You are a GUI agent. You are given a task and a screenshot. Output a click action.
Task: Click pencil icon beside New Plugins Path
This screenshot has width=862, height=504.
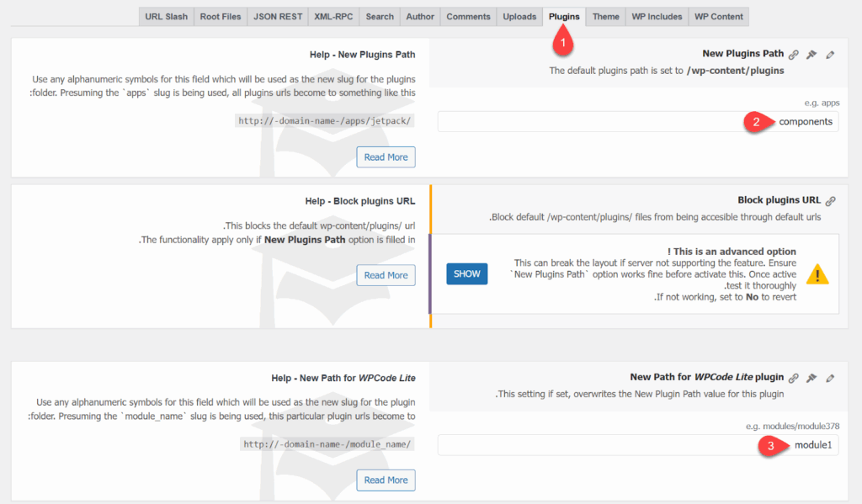coord(830,55)
